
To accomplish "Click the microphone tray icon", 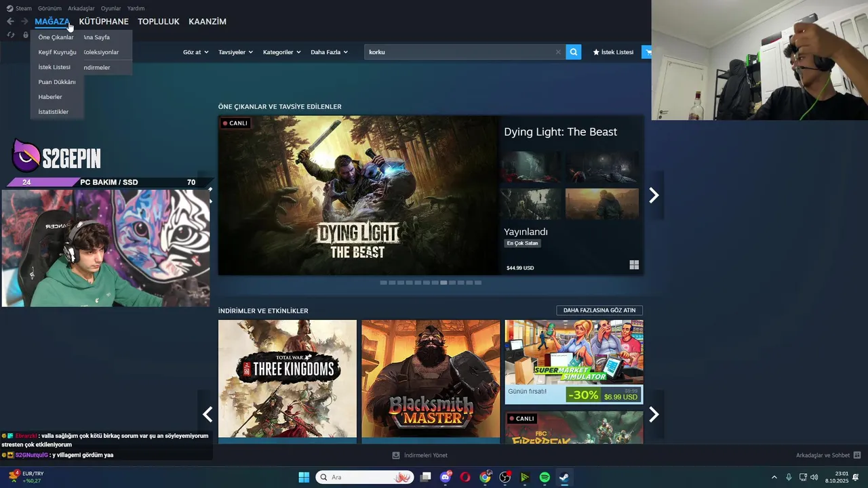I will [789, 477].
